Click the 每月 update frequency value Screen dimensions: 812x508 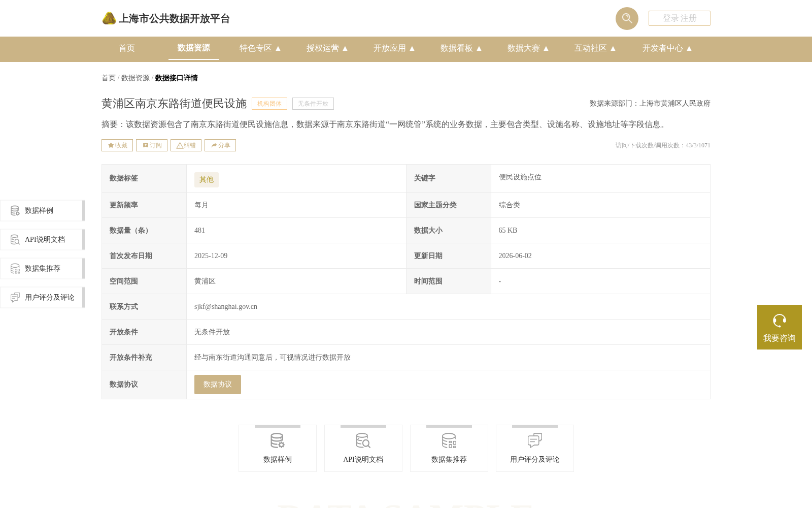[201, 205]
